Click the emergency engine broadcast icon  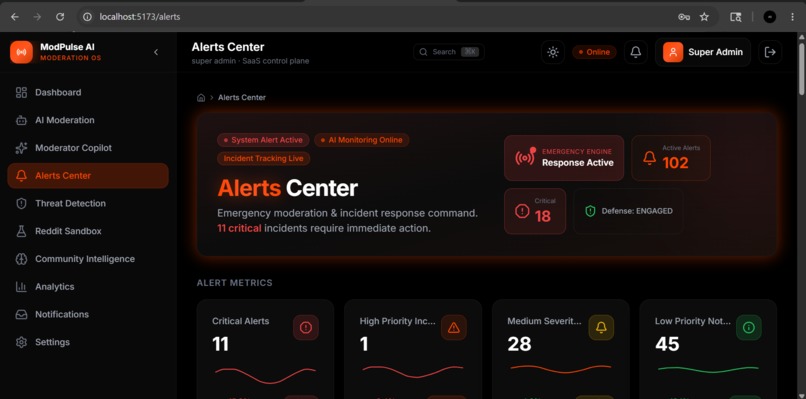click(x=525, y=157)
